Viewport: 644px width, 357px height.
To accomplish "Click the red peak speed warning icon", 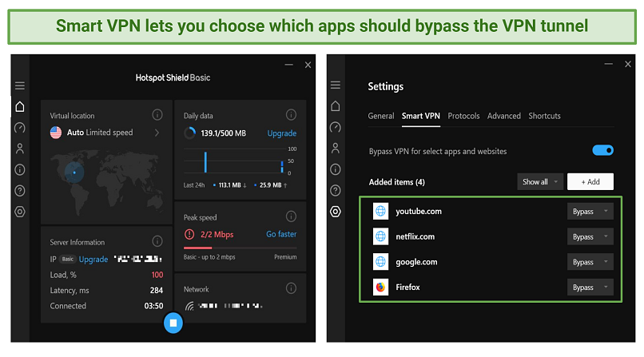I will point(189,234).
